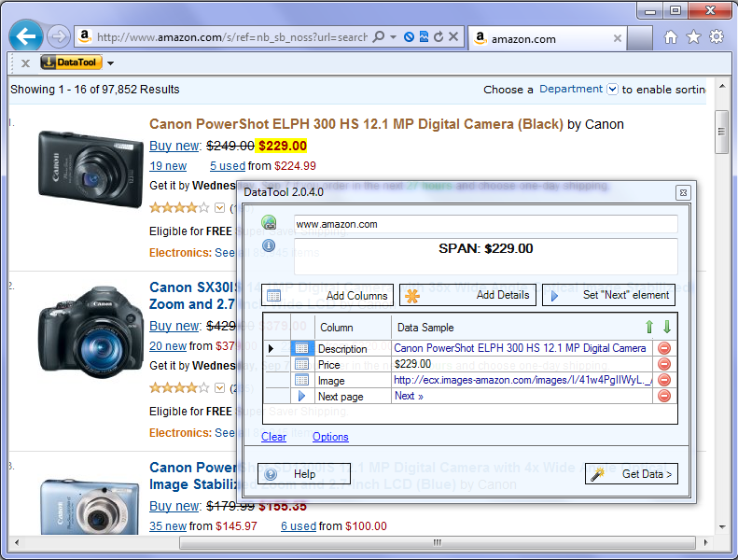Delete the Price column with red minus
This screenshot has height=560, width=738.
(664, 364)
